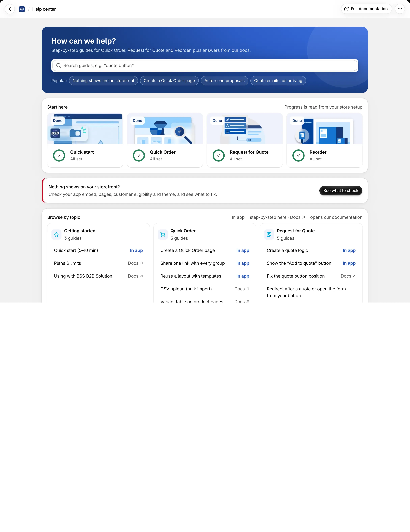Open the Reorder illustration thumbnail
Screen dimensions: 410x532
[x=325, y=129]
